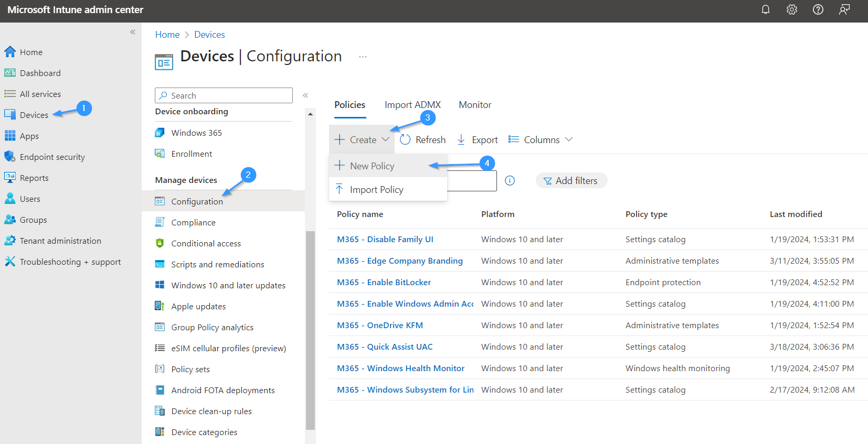The height and width of the screenshot is (444, 868).
Task: Collapse the Devices submenu panel chevron
Action: pos(305,95)
